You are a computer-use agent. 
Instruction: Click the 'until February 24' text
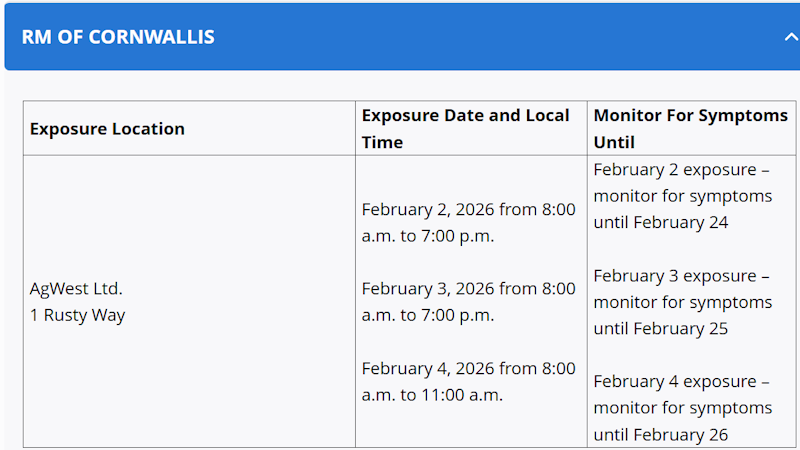[661, 222]
